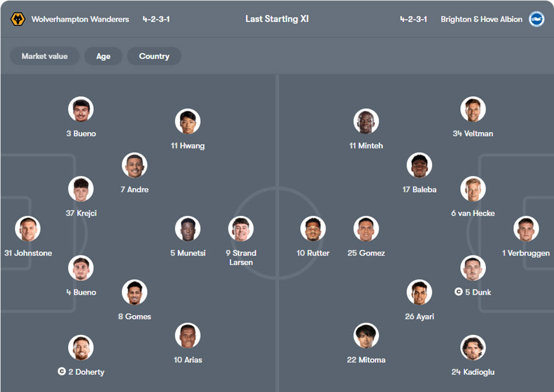Image resolution: width=554 pixels, height=392 pixels.
Task: Click the Last Starting XI heading
Action: [x=277, y=19]
